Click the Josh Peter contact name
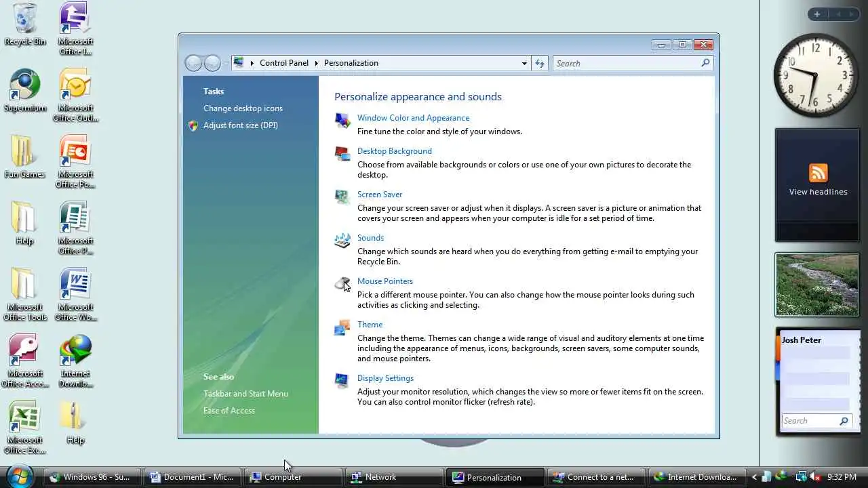The width and height of the screenshot is (868, 488). (x=802, y=340)
